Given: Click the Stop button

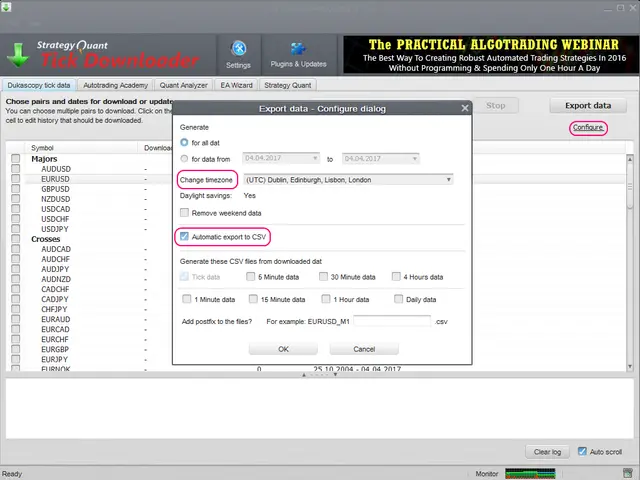Looking at the screenshot, I should pyautogui.click(x=496, y=105).
